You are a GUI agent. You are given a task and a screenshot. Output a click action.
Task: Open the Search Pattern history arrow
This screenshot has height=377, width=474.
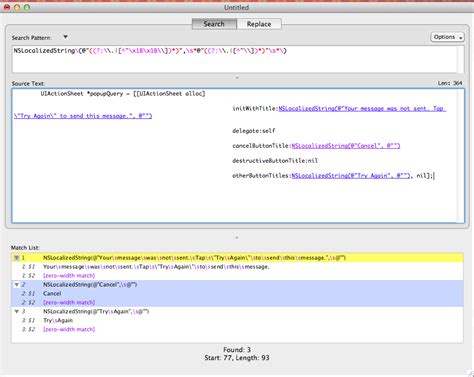point(65,37)
